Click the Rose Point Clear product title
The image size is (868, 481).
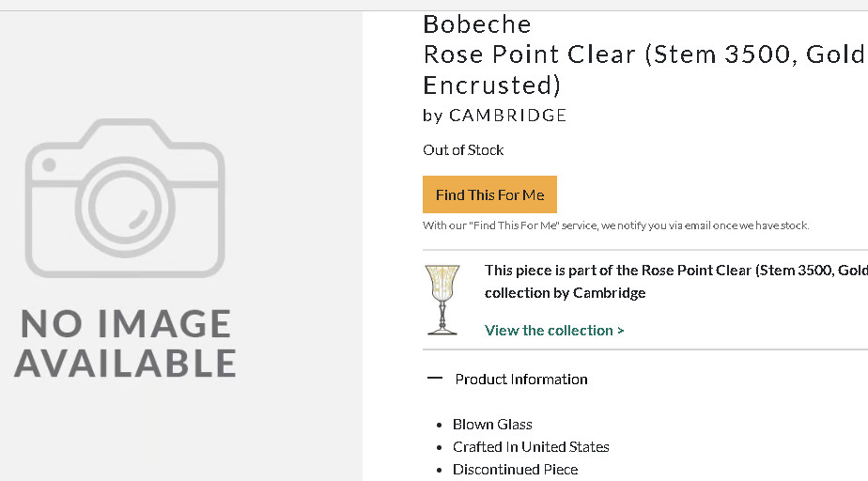pyautogui.click(x=645, y=54)
